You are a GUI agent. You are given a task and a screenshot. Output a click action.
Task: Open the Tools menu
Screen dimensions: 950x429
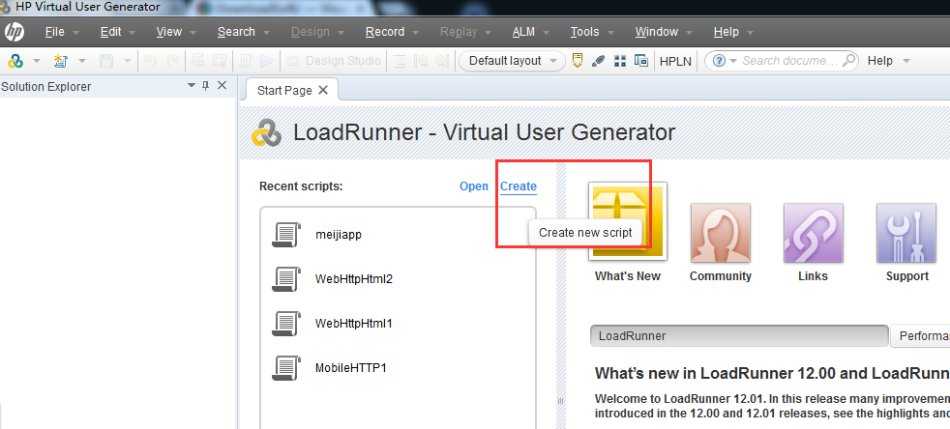[x=585, y=32]
